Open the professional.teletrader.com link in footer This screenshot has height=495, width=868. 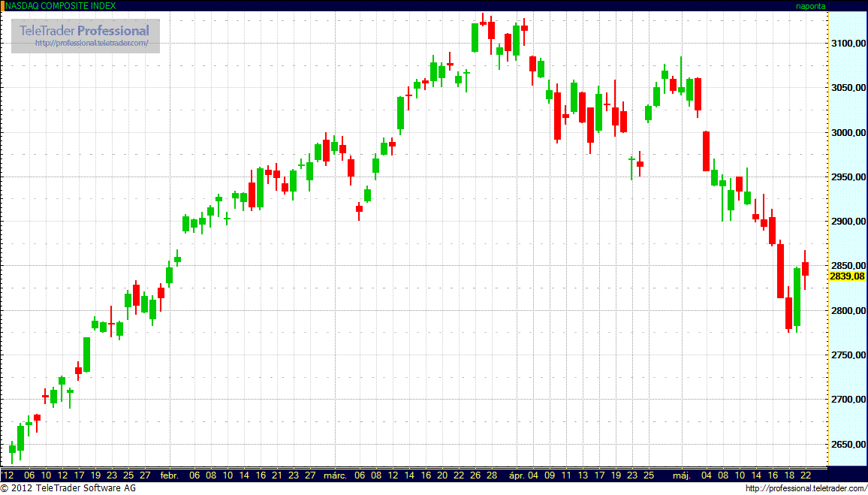coord(806,488)
